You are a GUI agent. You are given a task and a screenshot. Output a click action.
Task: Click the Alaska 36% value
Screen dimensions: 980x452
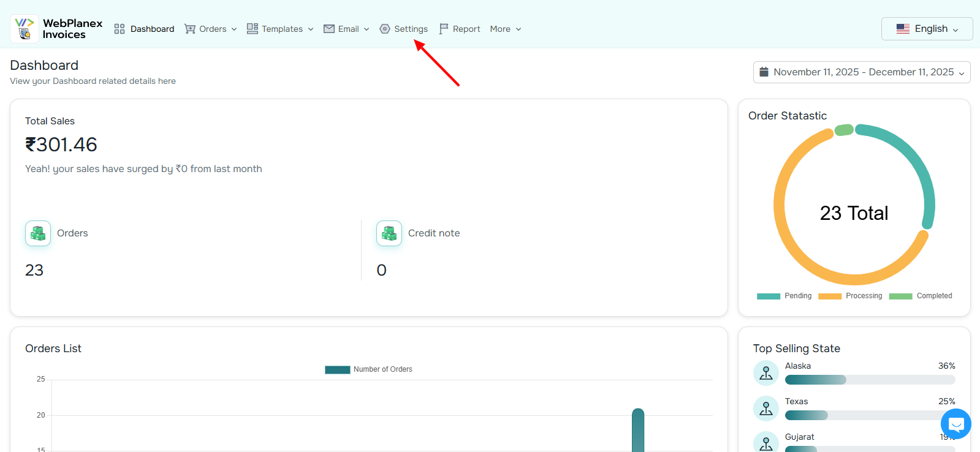(946, 366)
